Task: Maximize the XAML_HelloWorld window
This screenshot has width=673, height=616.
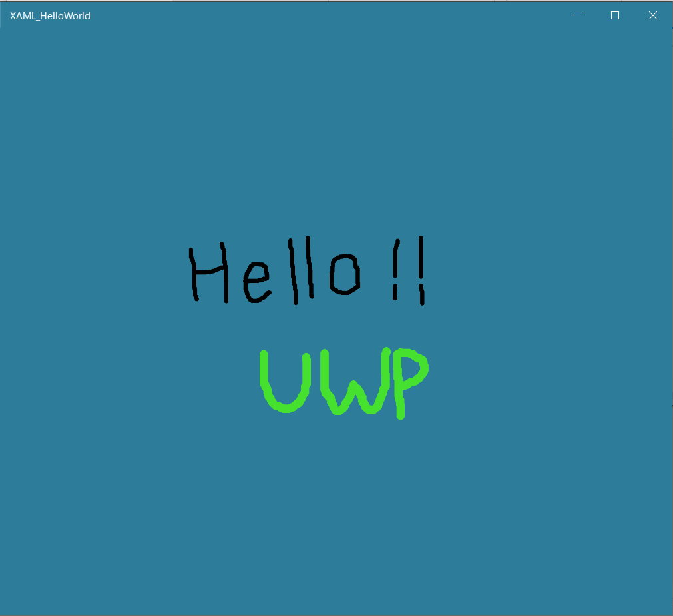Action: 614,15
